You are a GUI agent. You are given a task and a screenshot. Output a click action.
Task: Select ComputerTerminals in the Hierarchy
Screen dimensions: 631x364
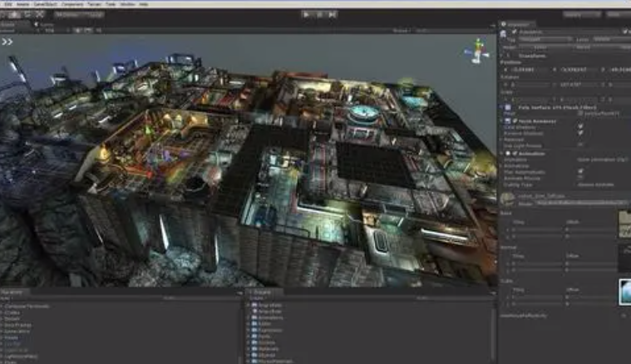pos(27,306)
